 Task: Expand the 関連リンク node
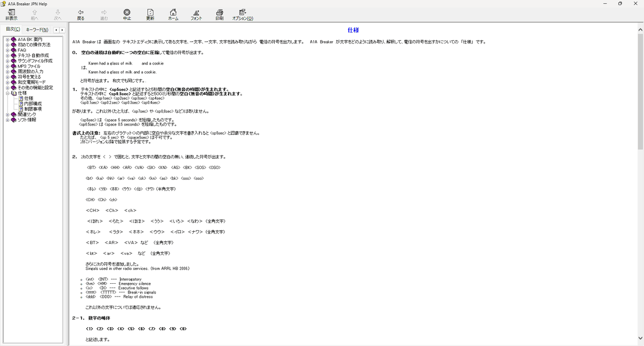point(8,114)
